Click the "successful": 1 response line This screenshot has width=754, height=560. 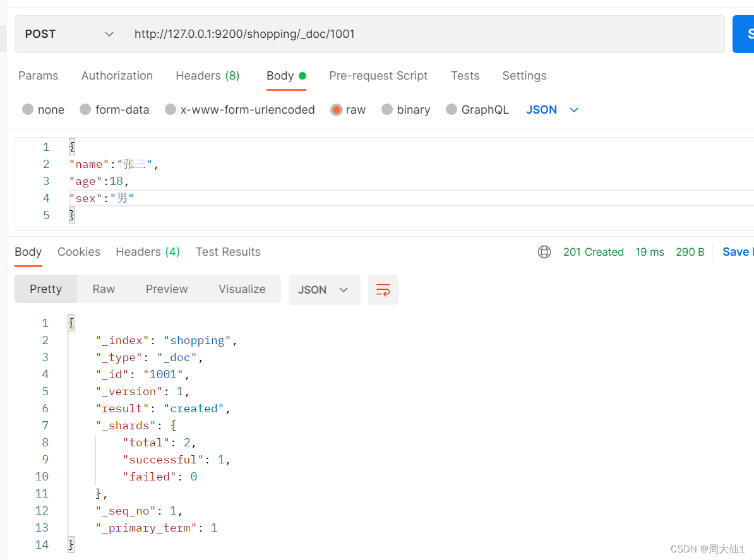pyautogui.click(x=176, y=460)
